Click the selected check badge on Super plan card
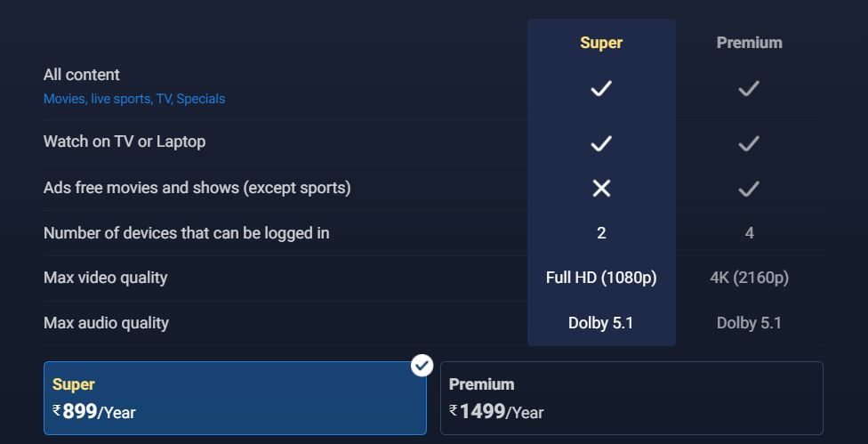The image size is (868, 444). 422,366
